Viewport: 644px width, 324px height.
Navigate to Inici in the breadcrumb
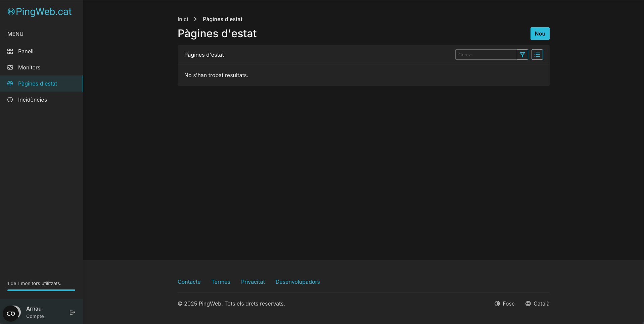coord(183,19)
